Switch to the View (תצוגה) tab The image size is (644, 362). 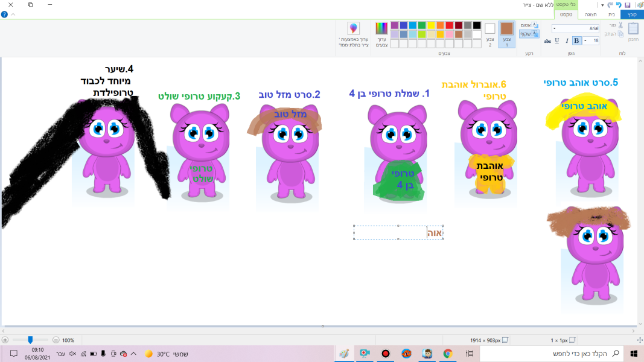(x=591, y=14)
